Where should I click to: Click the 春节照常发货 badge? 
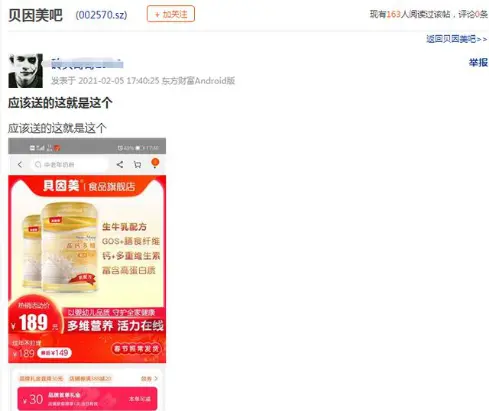136,349
